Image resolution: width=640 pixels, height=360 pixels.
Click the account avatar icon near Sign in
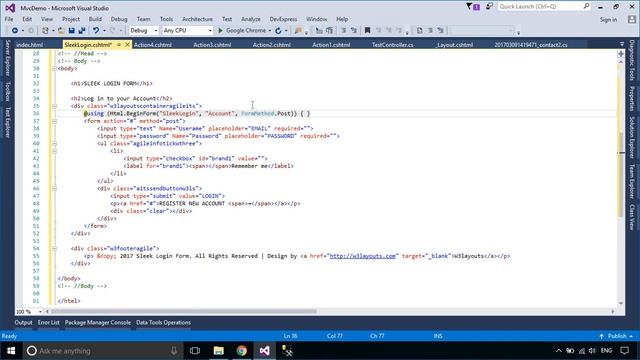click(x=632, y=20)
